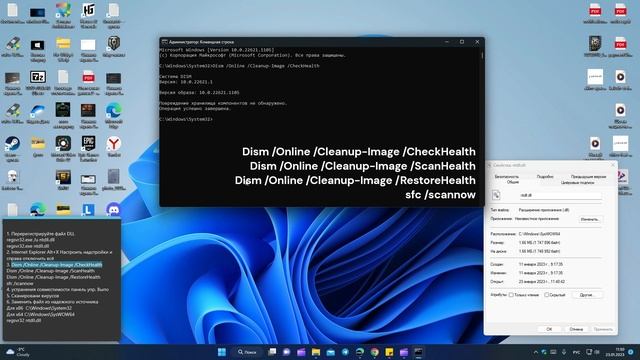This screenshot has width=640, height=360.
Task: Click the Cancel button in Properties dialog
Action: point(576,329)
